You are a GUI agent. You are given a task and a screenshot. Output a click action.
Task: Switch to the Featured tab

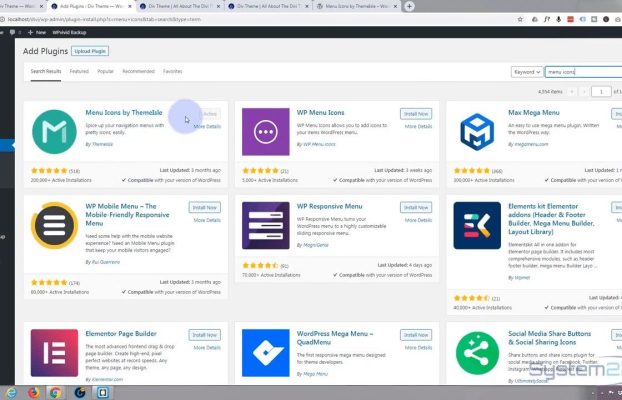[x=79, y=71]
